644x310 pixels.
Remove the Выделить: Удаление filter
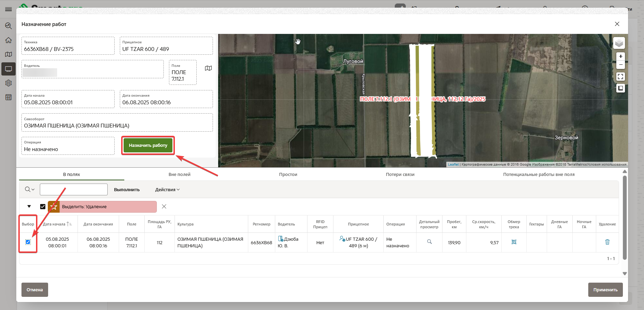click(x=164, y=207)
